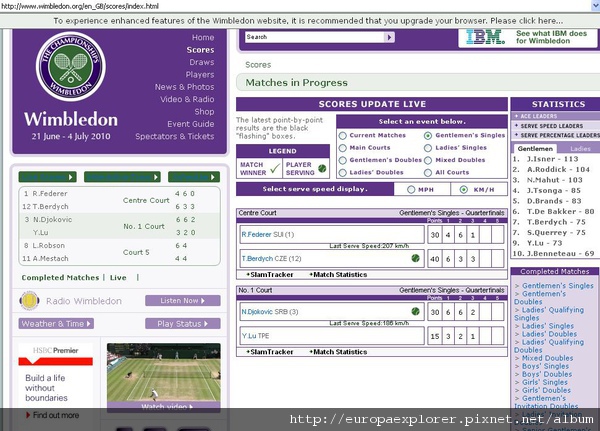Image resolution: width=600 pixels, height=431 pixels.
Task: Open Match Statistics for Centre Court match
Action: tap(338, 274)
